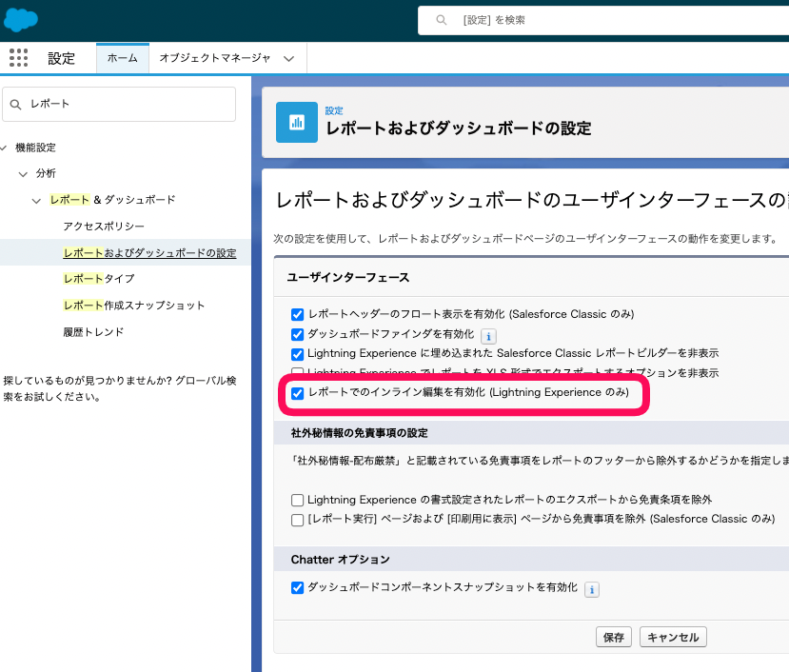Click the Salesforce cloud logo
Screen dimensions: 789x672
click(21, 20)
